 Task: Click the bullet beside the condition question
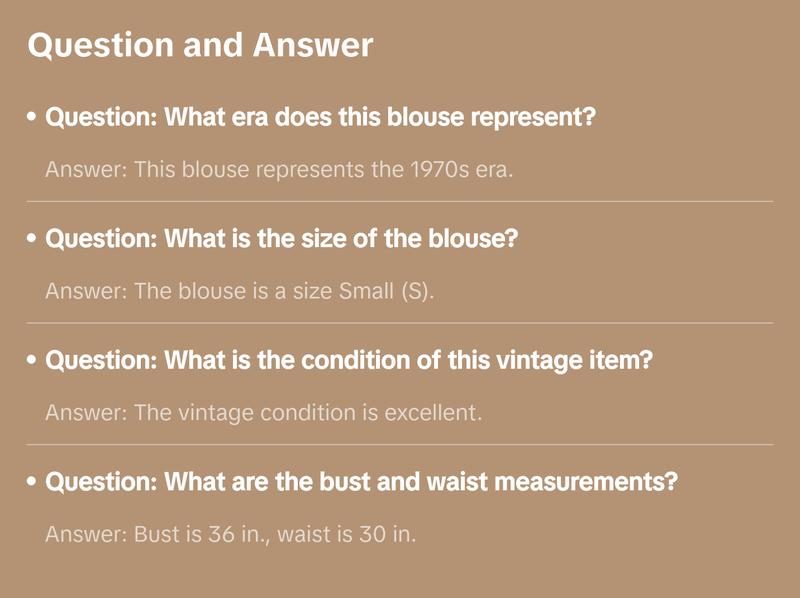33,360
